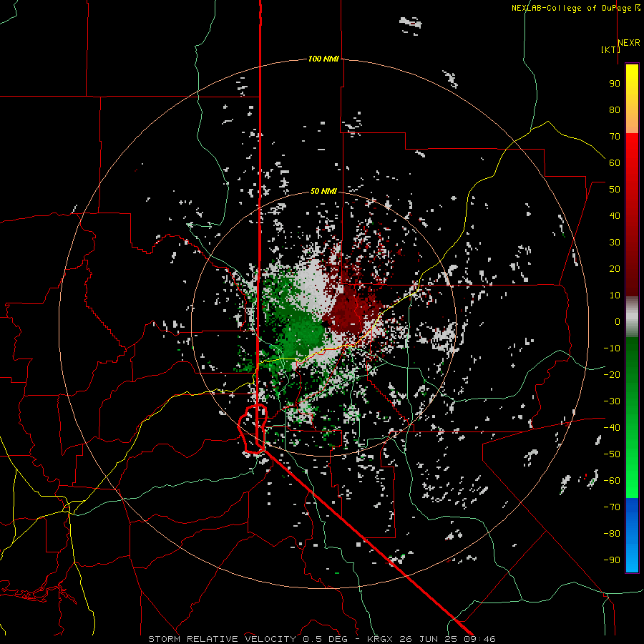The image size is (644, 644).
Task: Select the KRGX radar site identifier
Action: coord(380,639)
